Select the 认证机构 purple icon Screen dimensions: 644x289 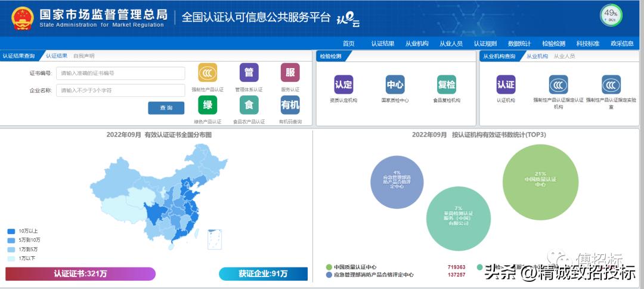(506, 84)
